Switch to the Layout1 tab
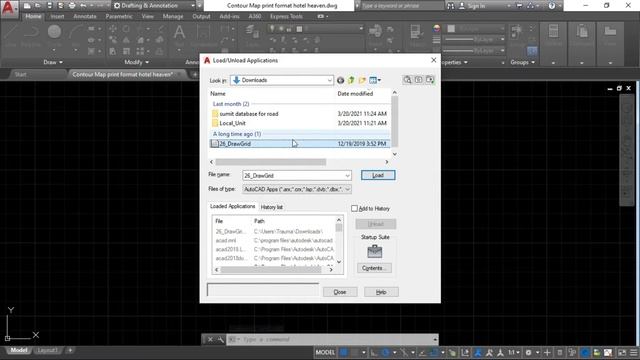Image resolution: width=640 pixels, height=360 pixels. coord(47,350)
